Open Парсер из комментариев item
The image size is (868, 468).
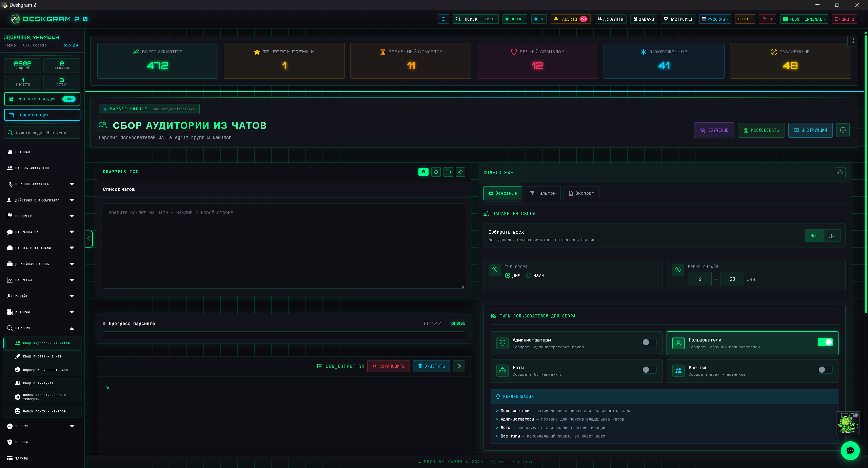(42, 370)
